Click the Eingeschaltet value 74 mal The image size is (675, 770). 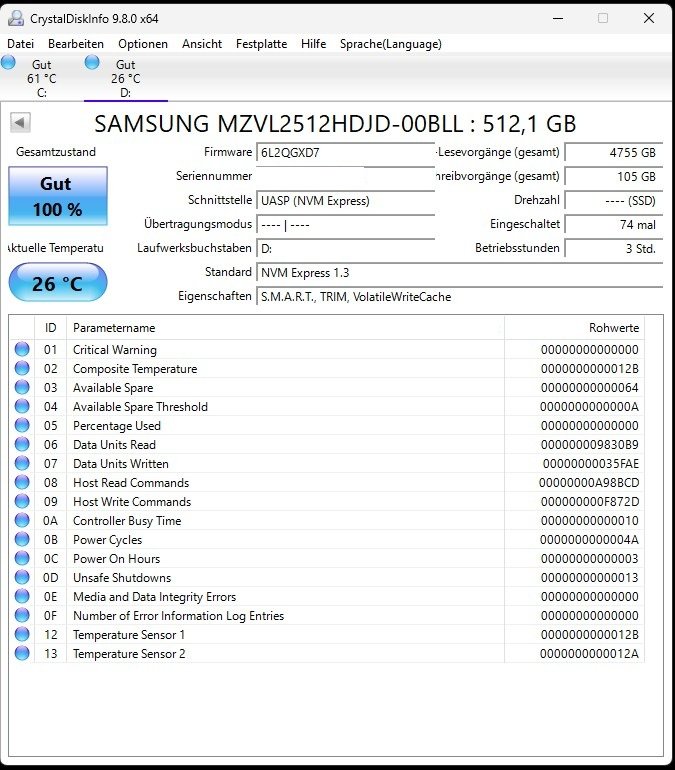[614, 224]
